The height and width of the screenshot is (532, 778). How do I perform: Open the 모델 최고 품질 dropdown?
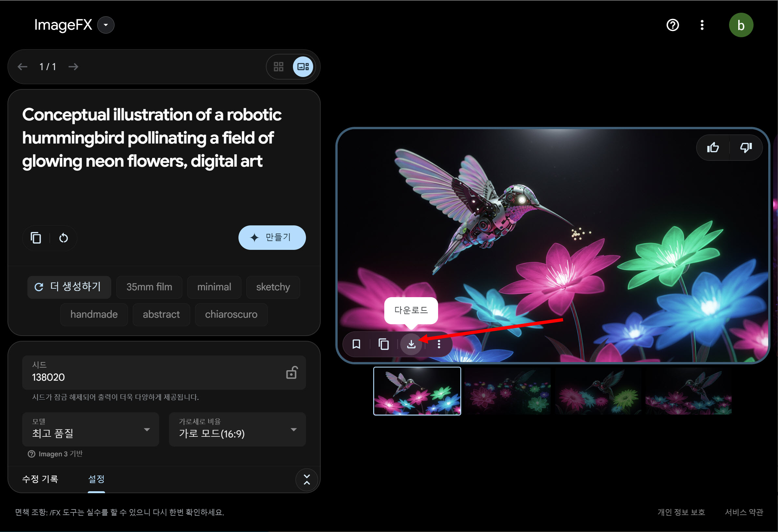pyautogui.click(x=90, y=430)
